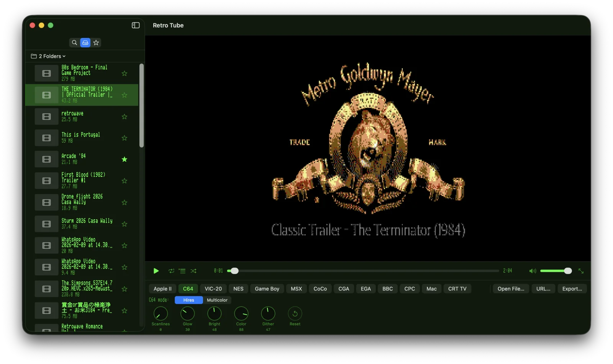Screen dimensions: 613x364
Task: Favorite The Simpsons S37E14 star
Action: 125,289
